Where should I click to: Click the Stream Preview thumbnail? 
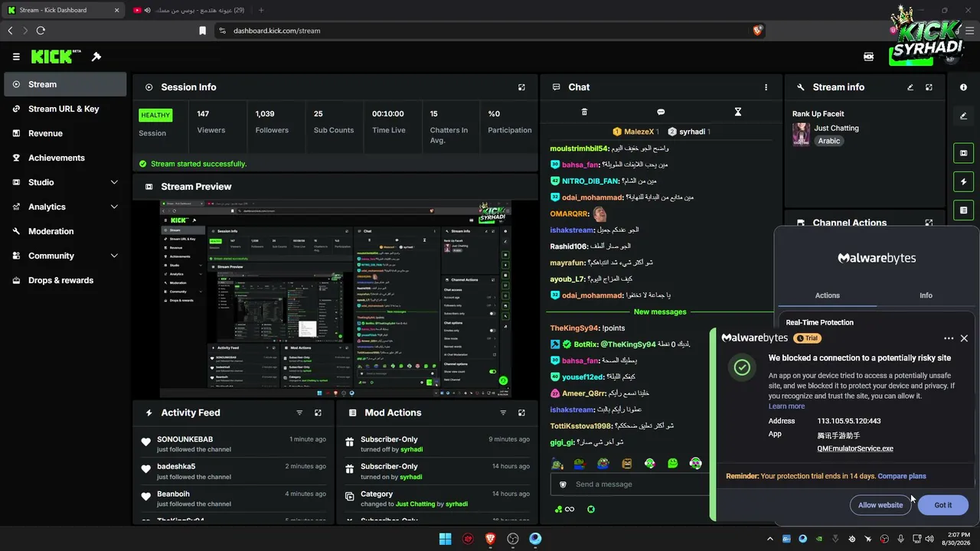point(335,299)
